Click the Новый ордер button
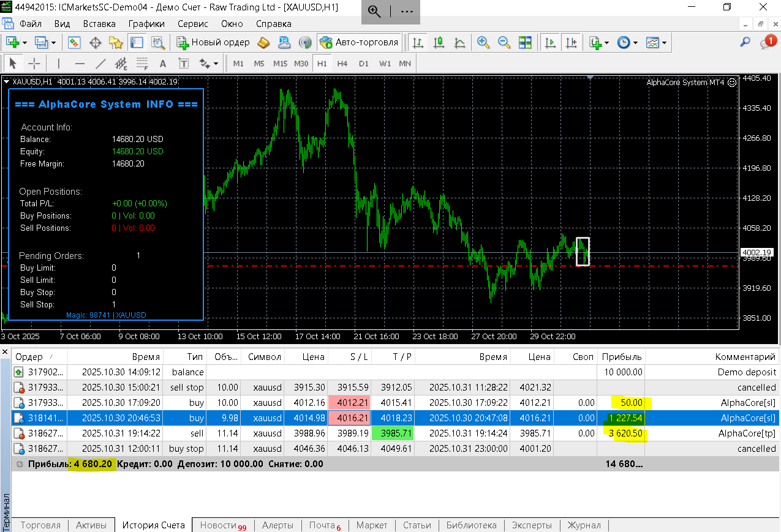This screenshot has height=532, width=781. click(x=214, y=43)
